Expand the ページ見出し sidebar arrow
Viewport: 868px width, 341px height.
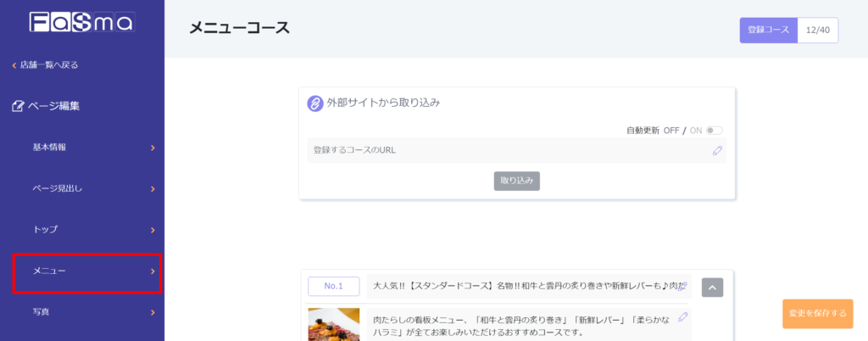pos(153,188)
